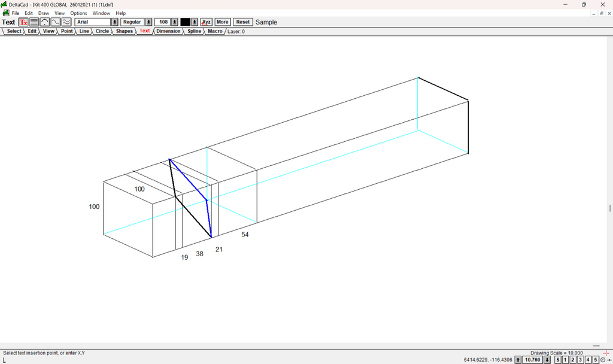Click the red crosshair icon above status buttons

[x=606, y=353]
